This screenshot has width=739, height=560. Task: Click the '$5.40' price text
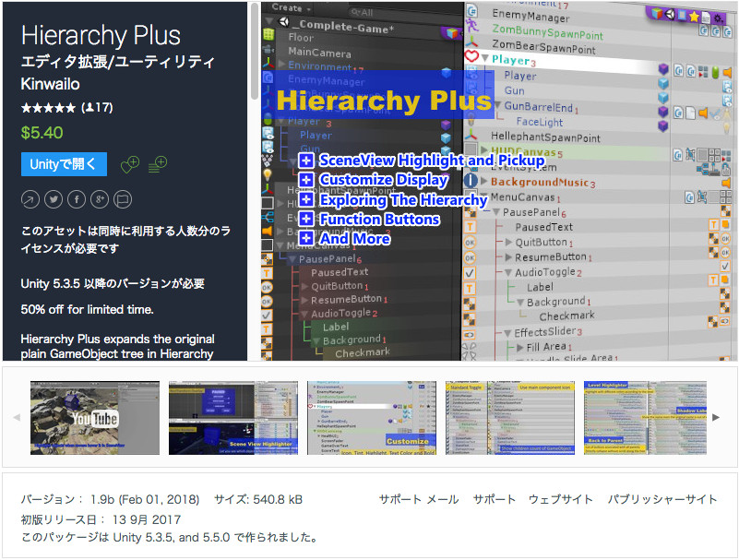click(x=42, y=133)
